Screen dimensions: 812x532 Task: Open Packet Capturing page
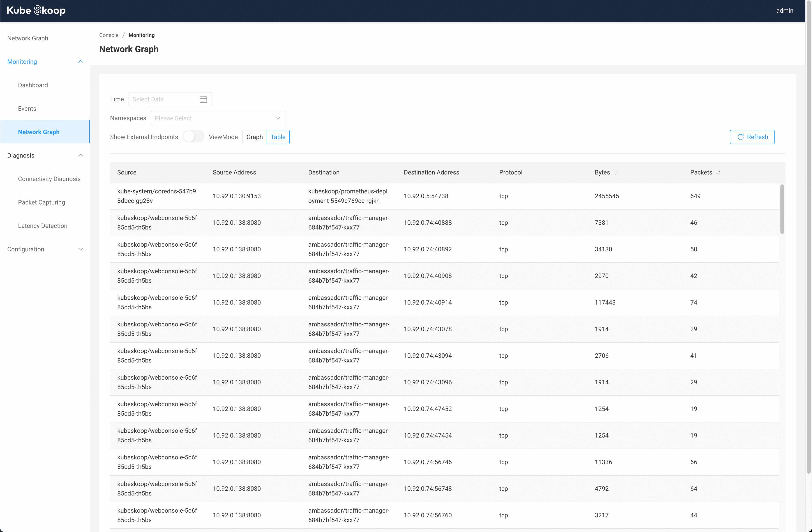point(41,203)
